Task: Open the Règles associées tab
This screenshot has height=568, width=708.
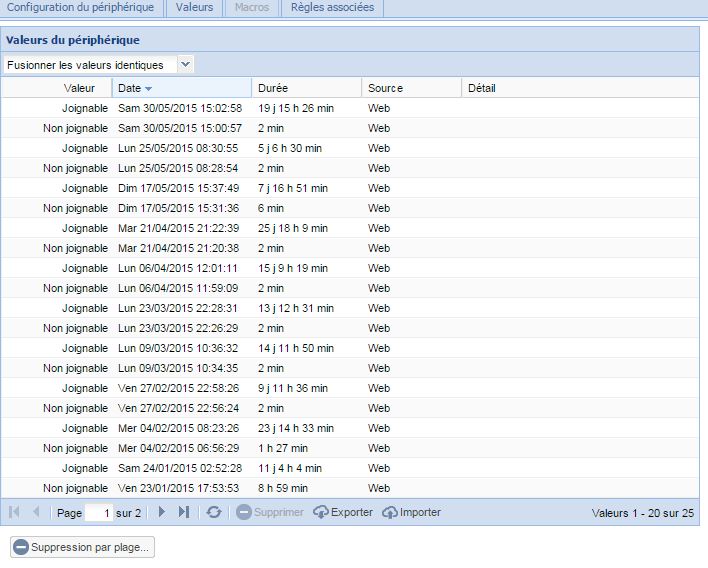Action: click(332, 7)
